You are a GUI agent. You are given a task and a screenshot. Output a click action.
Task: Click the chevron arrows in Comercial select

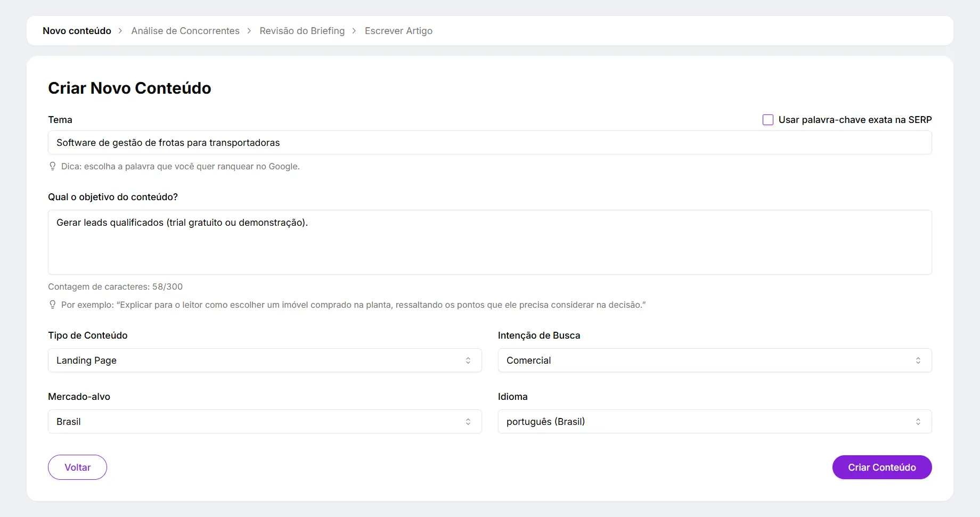(918, 360)
